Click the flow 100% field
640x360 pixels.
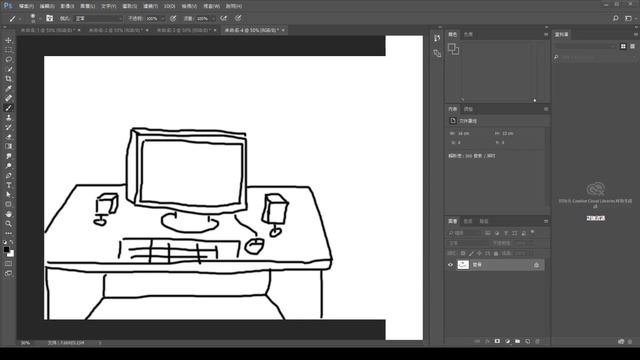point(203,18)
